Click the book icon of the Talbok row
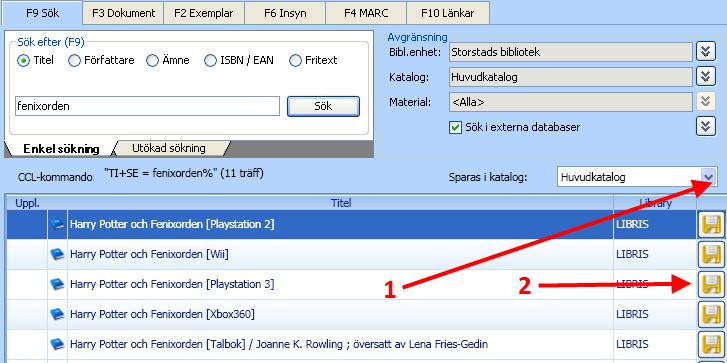The image size is (727, 363). pyautogui.click(x=57, y=344)
